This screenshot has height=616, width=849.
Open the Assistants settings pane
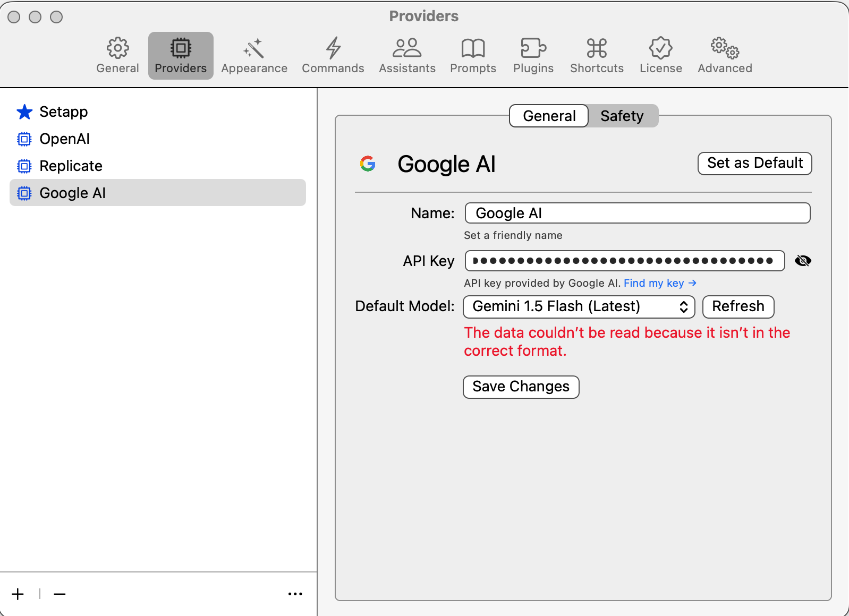pos(407,56)
